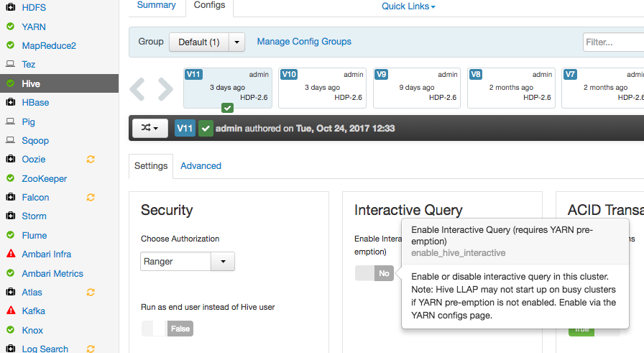Click the previous config versions arrow
This screenshot has height=353, width=644.
[x=139, y=88]
